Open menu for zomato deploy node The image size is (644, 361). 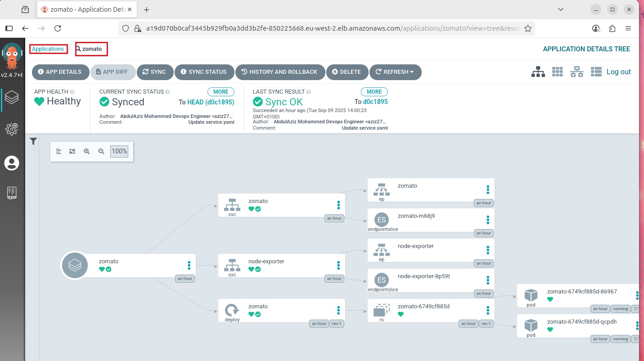click(338, 311)
